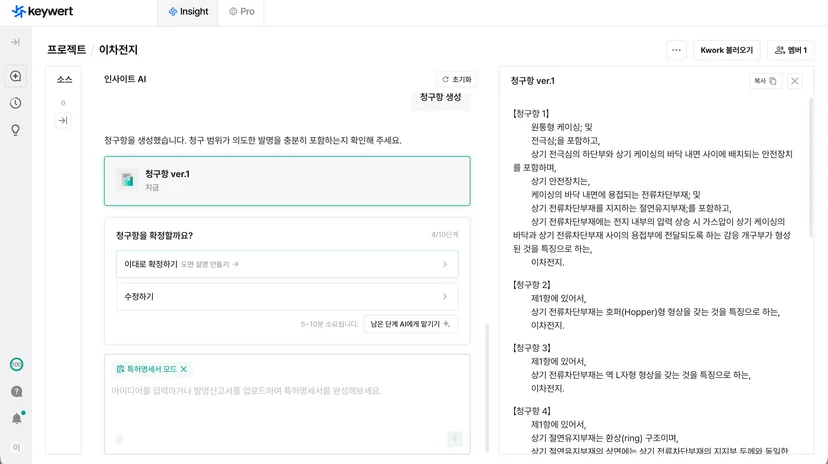The height and width of the screenshot is (464, 828).
Task: Expand the 소스 panel arrow icon
Action: click(63, 120)
